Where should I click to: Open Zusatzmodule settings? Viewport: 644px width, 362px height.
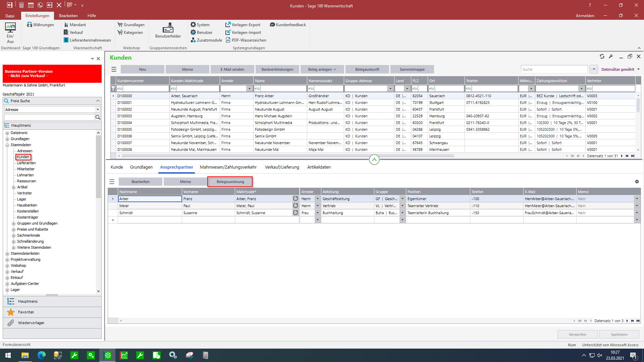coord(206,40)
